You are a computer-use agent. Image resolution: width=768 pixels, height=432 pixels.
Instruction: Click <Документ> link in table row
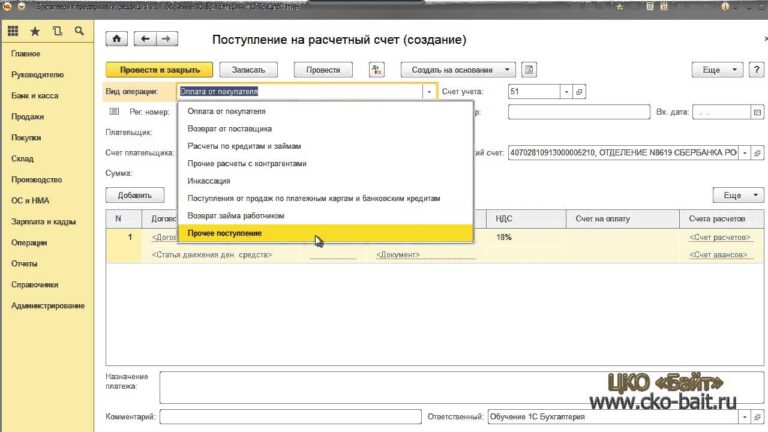[398, 255]
